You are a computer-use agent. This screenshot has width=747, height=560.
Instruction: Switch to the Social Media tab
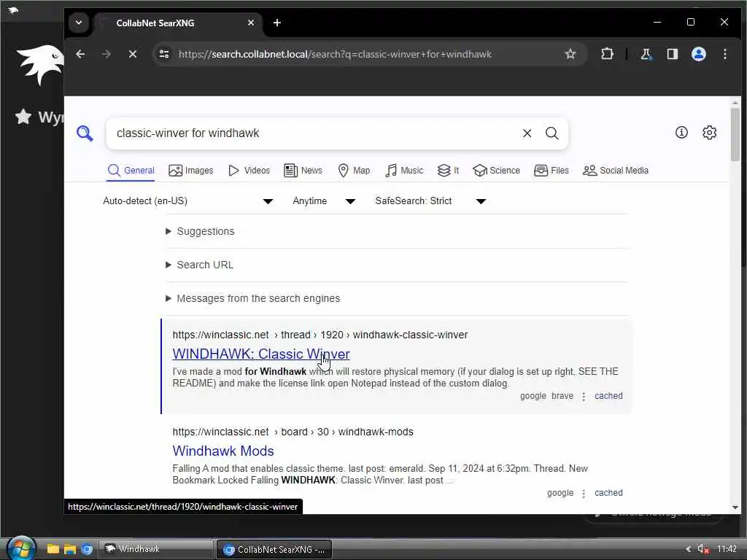[616, 171]
